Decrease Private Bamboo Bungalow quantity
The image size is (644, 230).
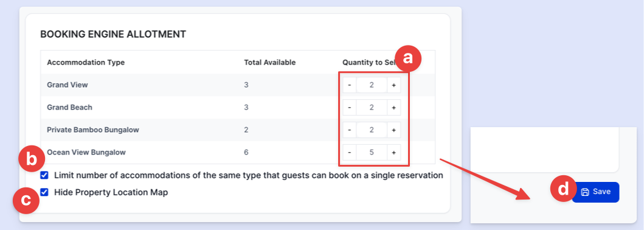coord(350,130)
